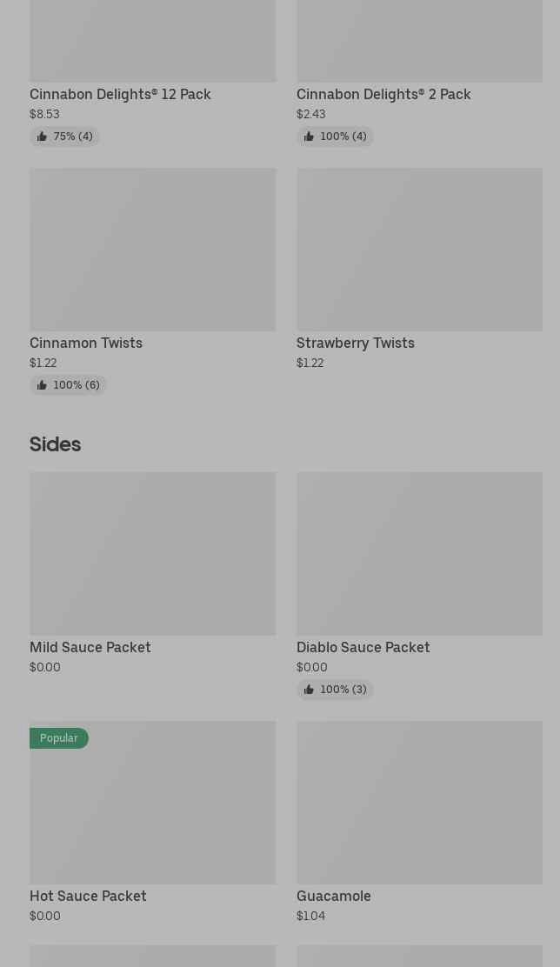Open the Strawberry Twists item image
This screenshot has height=967, width=560.
click(419, 250)
